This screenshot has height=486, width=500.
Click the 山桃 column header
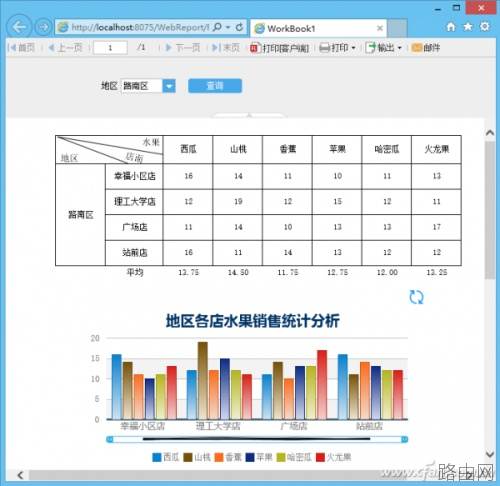[x=238, y=149]
